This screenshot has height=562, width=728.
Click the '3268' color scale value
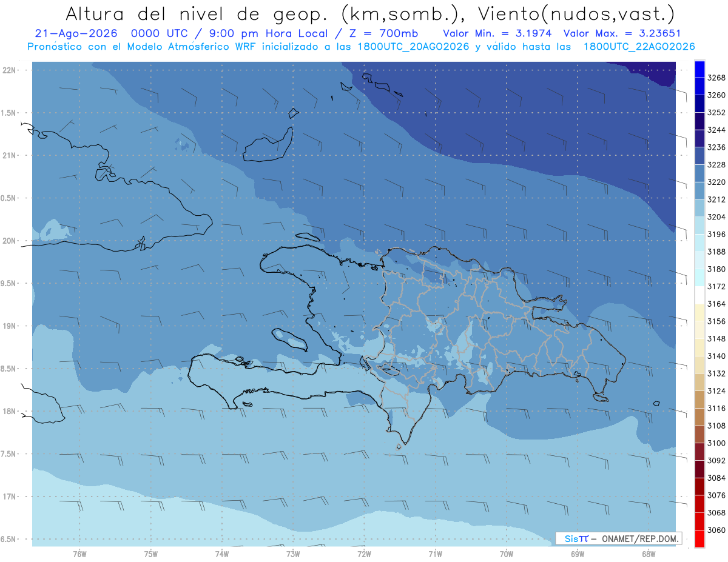pyautogui.click(x=716, y=78)
